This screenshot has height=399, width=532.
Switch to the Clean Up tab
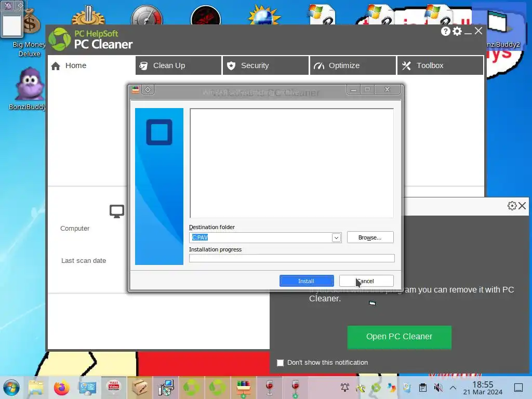click(179, 65)
